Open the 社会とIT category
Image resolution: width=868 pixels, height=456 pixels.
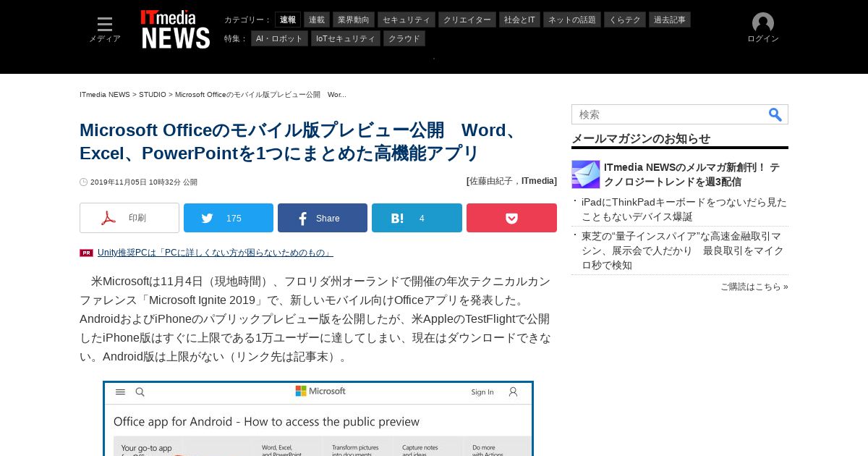point(519,20)
